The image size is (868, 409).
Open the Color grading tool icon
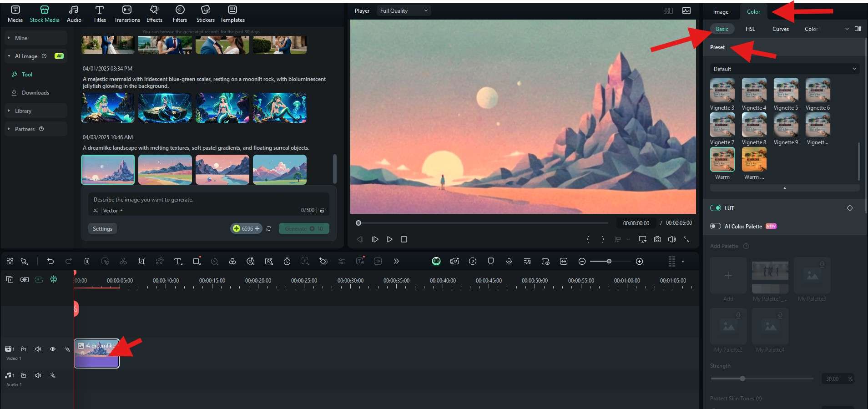click(232, 262)
